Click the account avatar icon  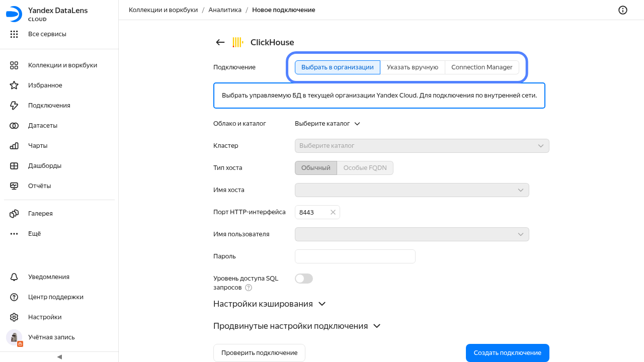[x=14, y=337]
